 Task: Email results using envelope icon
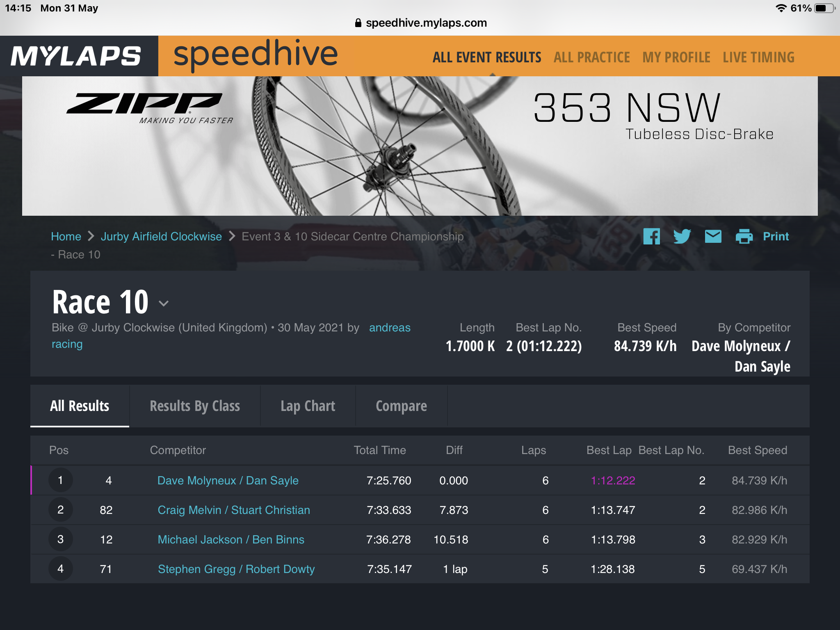point(713,236)
